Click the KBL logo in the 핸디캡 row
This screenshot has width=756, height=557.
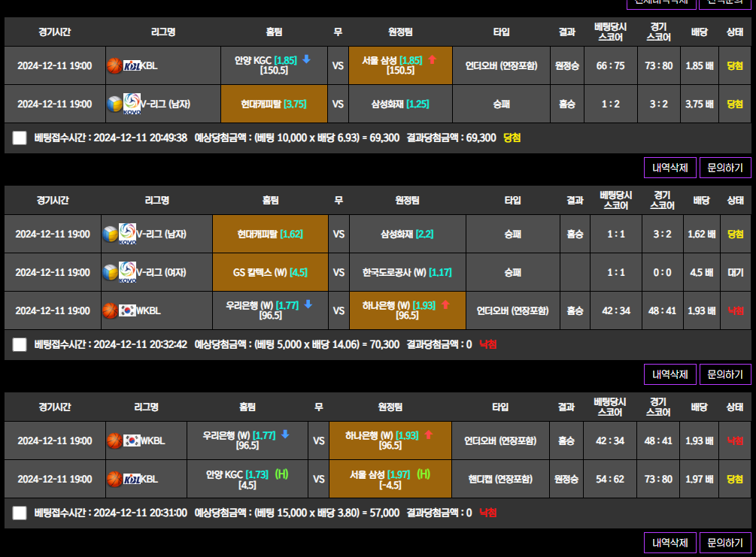tap(132, 479)
